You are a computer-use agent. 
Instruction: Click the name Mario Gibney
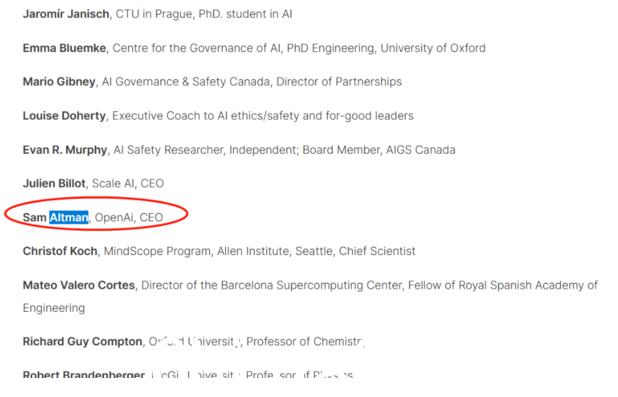pos(59,82)
